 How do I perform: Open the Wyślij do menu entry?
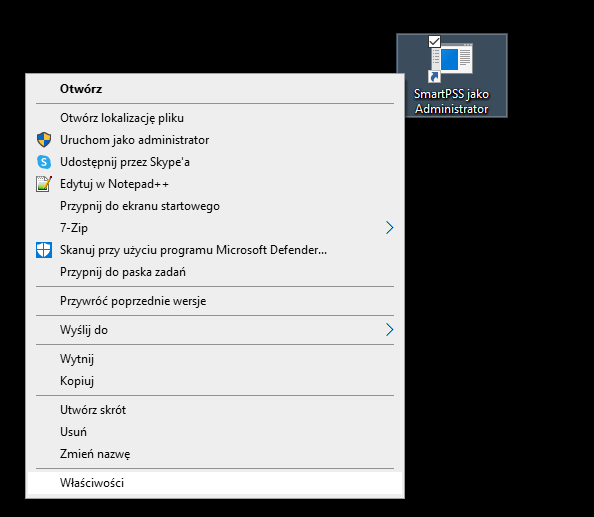(x=215, y=330)
